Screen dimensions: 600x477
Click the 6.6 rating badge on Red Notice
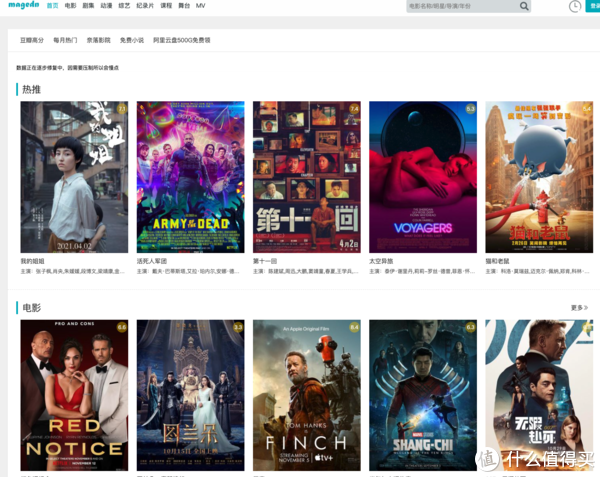coord(122,327)
